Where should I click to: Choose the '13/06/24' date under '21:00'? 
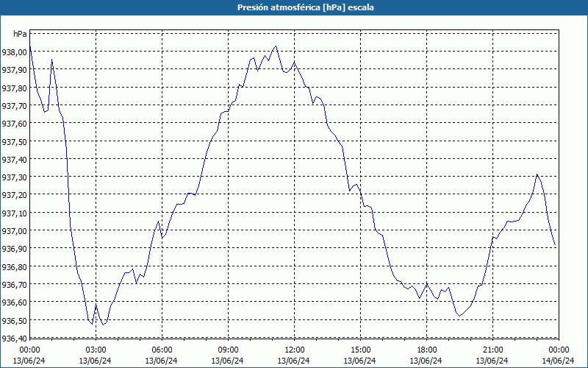(492, 361)
